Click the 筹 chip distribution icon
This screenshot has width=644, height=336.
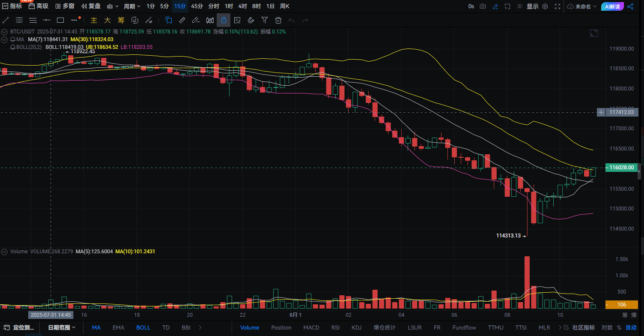coord(121,20)
